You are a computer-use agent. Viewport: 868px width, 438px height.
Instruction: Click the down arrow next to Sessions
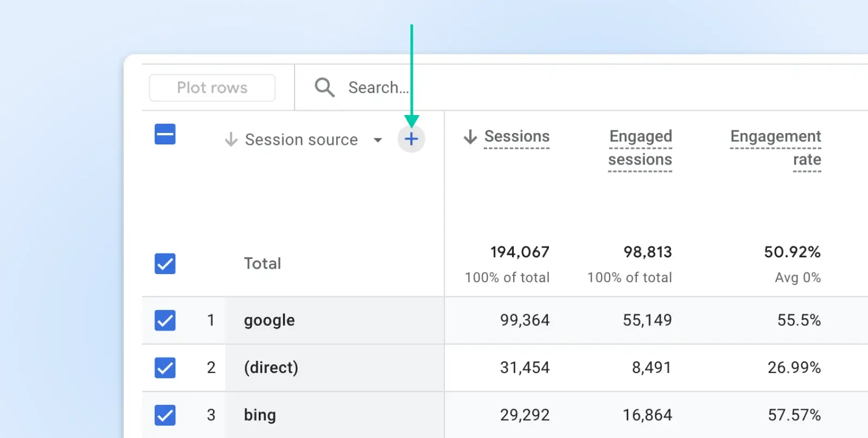(470, 137)
